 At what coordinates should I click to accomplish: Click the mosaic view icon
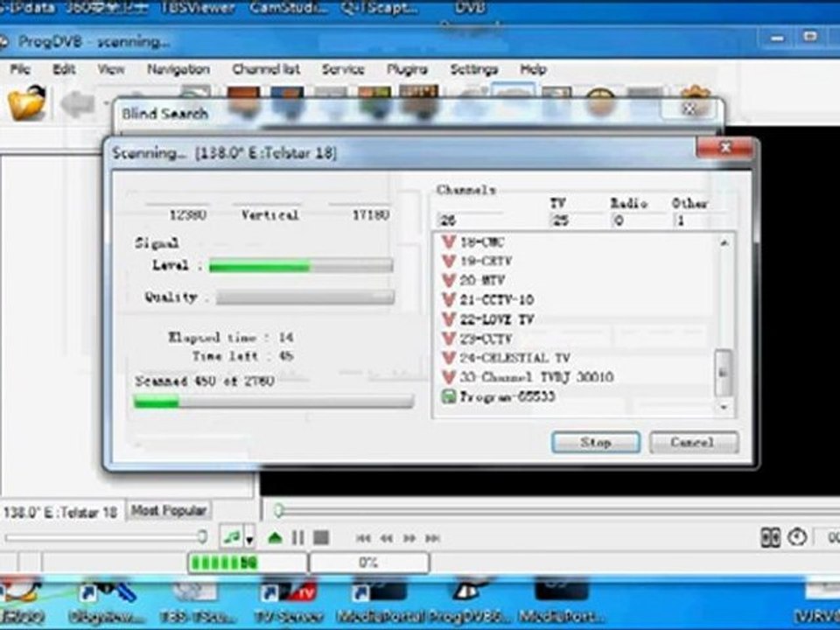[x=771, y=537]
